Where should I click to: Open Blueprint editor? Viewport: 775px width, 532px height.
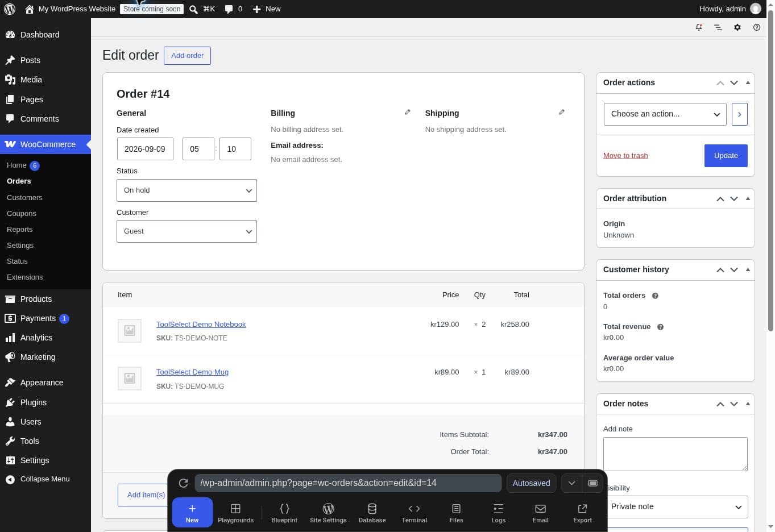(x=284, y=513)
